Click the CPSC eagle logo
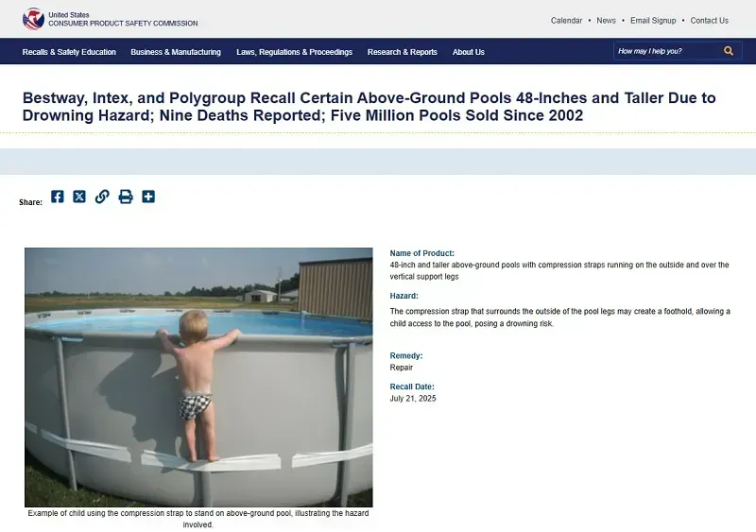This screenshot has height=532, width=756. coord(33,19)
